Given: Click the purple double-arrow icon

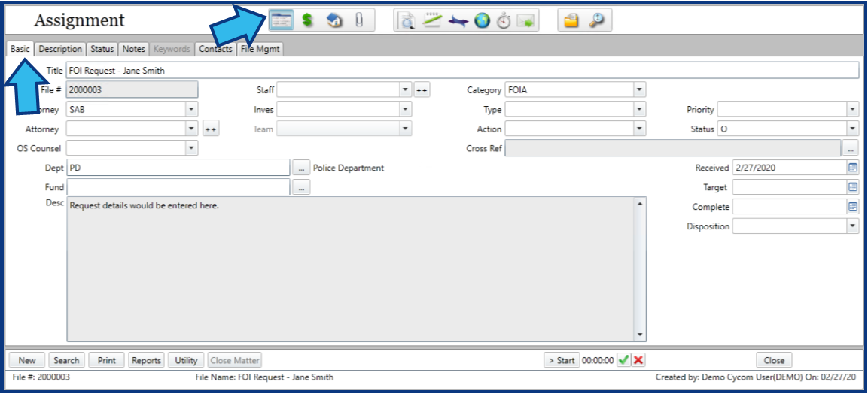Looking at the screenshot, I should pyautogui.click(x=458, y=22).
